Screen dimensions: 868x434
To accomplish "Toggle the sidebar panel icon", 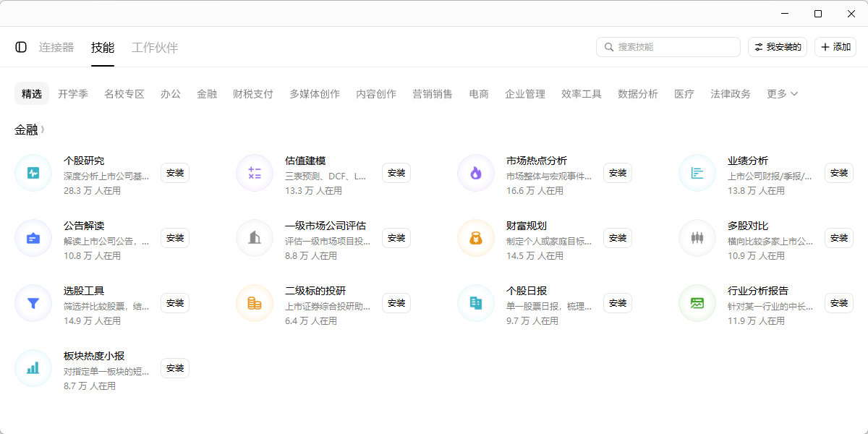I will click(x=21, y=47).
